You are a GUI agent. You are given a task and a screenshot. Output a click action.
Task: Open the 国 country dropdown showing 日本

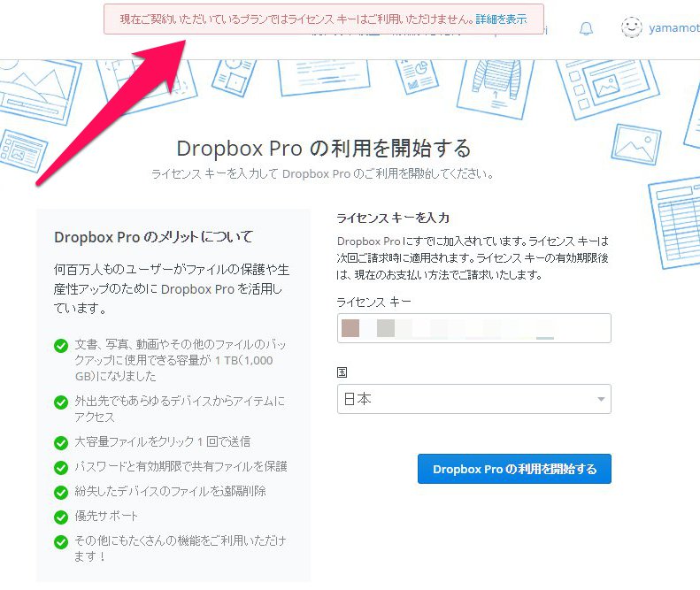474,399
